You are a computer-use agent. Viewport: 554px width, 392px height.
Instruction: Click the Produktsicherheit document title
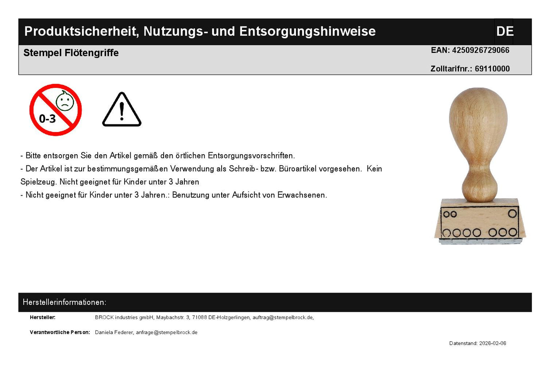200,31
